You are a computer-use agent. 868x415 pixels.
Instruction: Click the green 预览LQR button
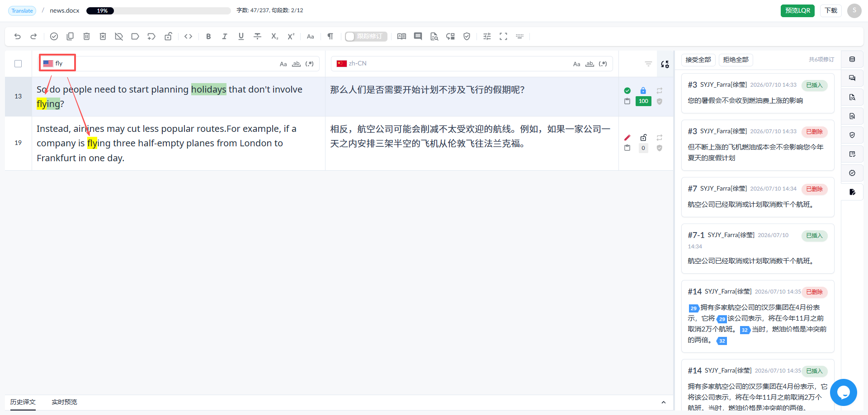(x=797, y=10)
